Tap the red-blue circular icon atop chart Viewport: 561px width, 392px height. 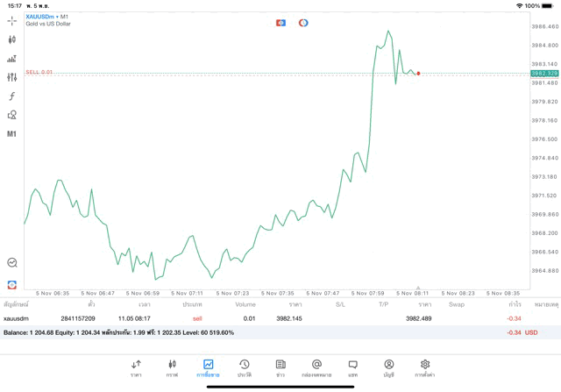point(303,23)
